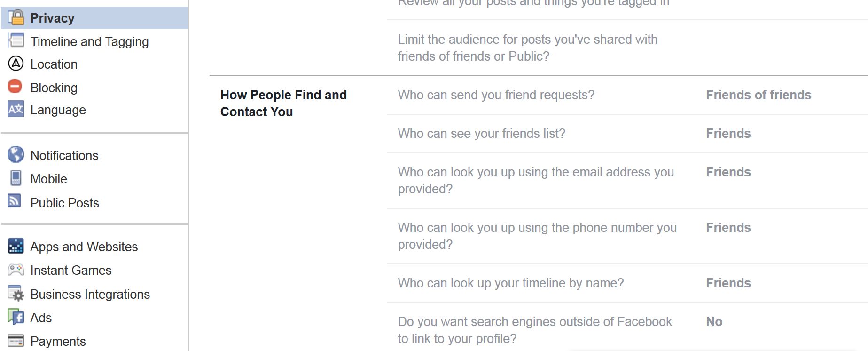
Task: Edit who can see your friends list
Action: click(627, 134)
